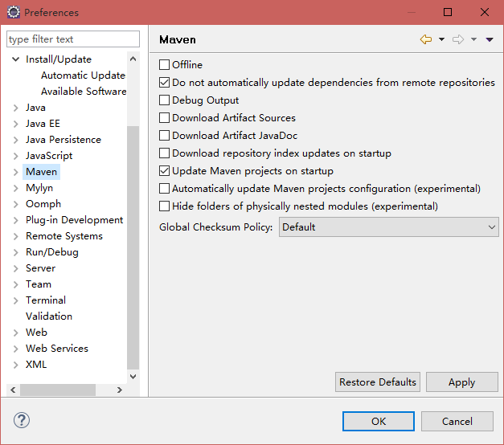Click tree horizontal scrollbar right arrow

click(120, 390)
